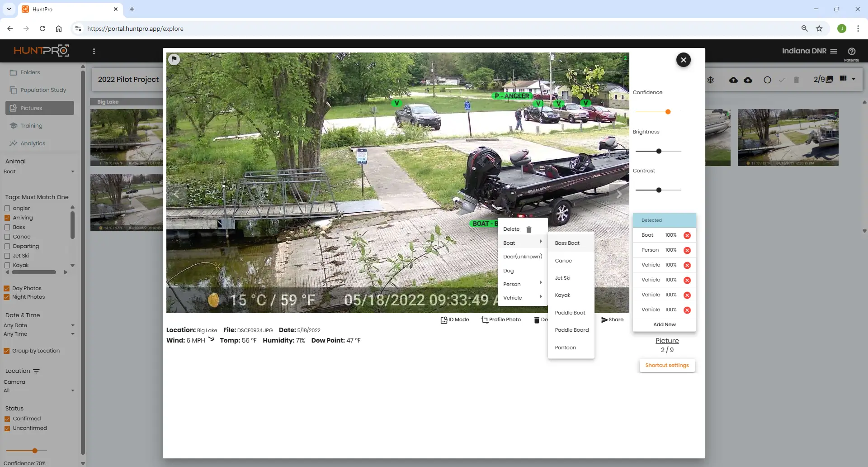Open the Pictures section
Viewport: 868px width, 467px height.
(x=40, y=108)
